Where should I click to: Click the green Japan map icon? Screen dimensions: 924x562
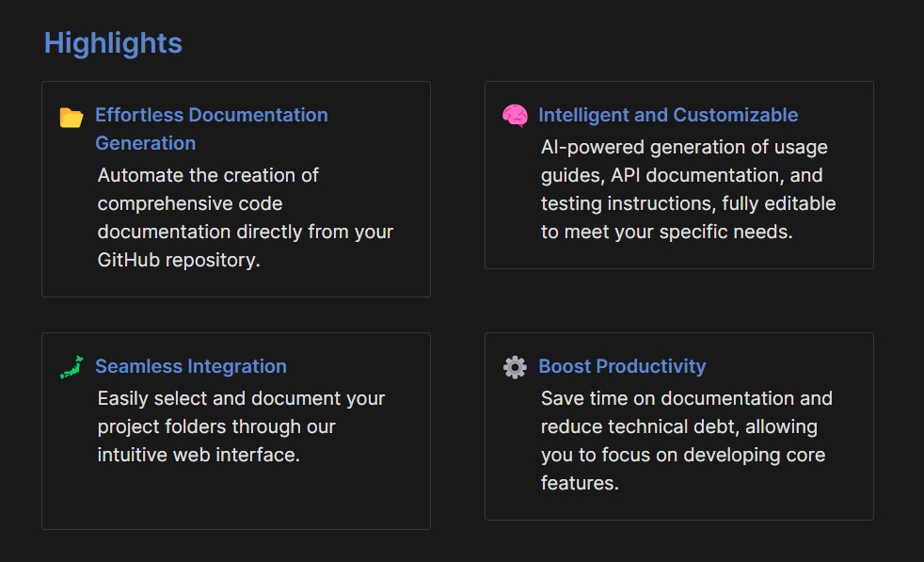click(x=72, y=367)
